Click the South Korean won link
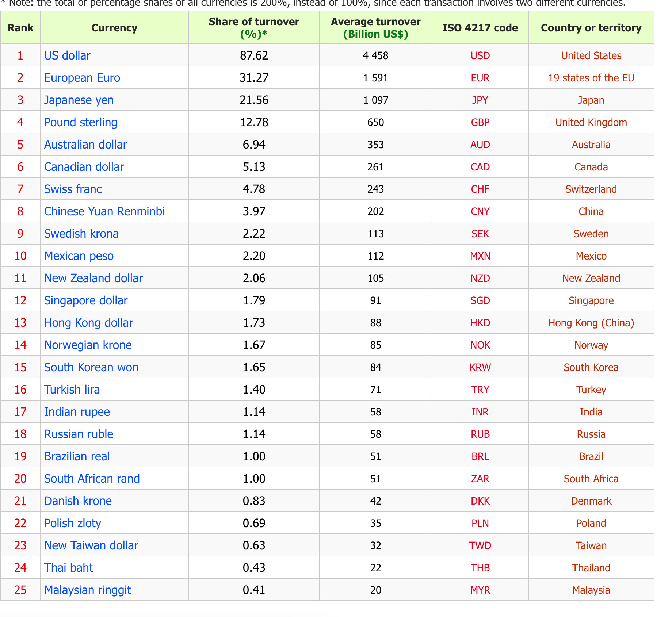Image resolution: width=672 pixels, height=617 pixels. [x=91, y=367]
